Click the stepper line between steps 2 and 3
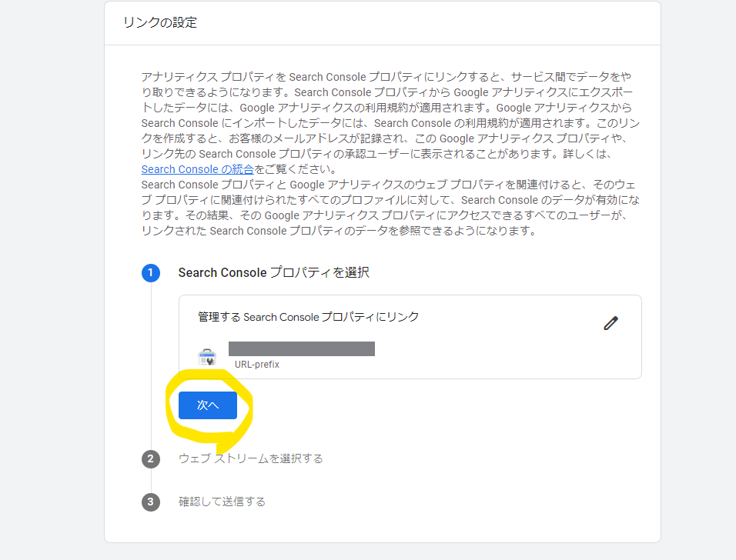The height and width of the screenshot is (560, 736). (151, 480)
